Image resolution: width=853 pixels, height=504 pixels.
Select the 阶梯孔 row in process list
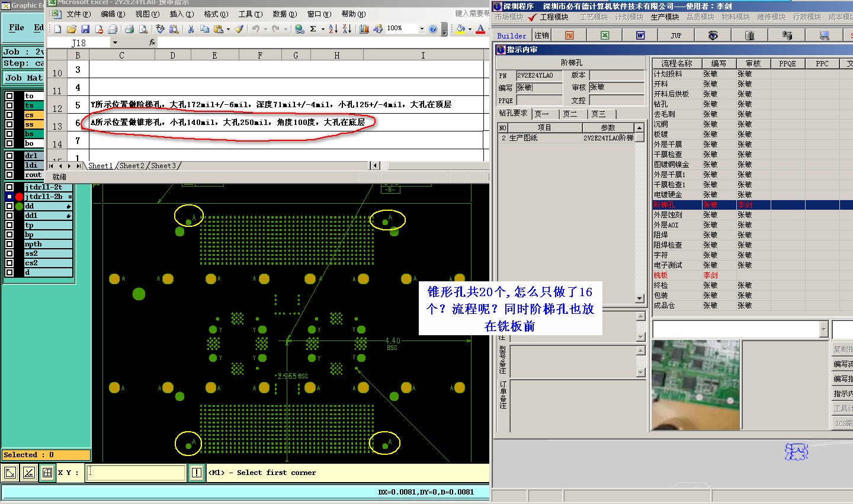[x=752, y=205]
